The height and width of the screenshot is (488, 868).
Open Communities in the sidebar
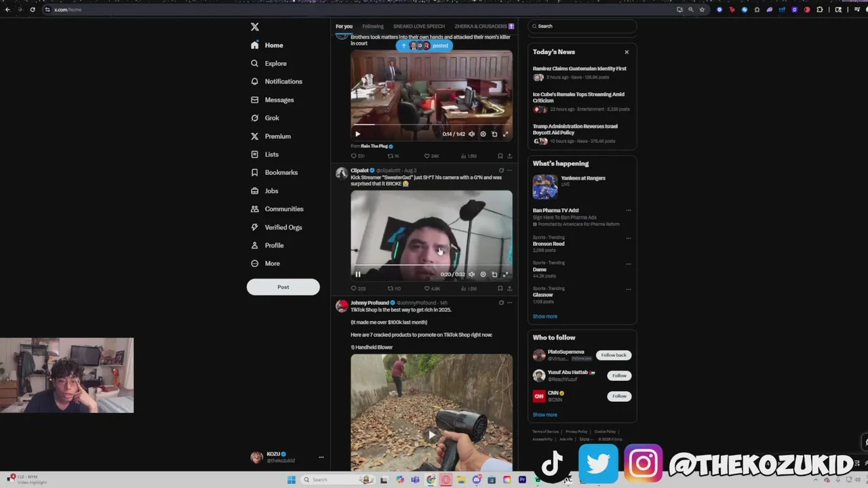(x=277, y=209)
